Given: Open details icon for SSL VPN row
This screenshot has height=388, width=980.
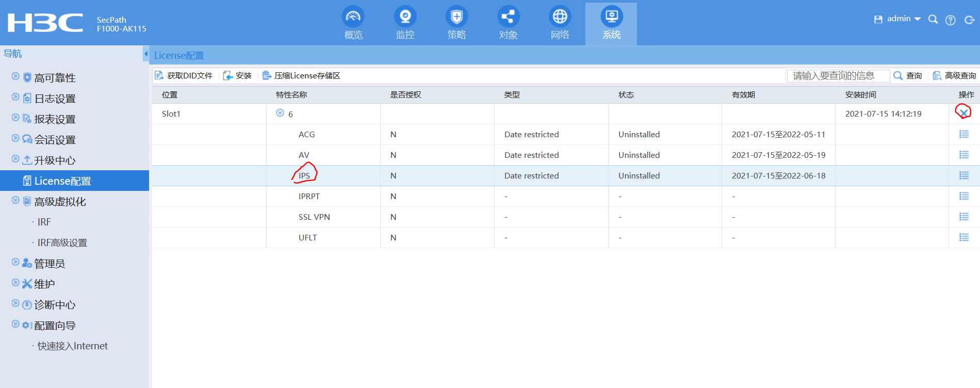Looking at the screenshot, I should pyautogui.click(x=963, y=217).
